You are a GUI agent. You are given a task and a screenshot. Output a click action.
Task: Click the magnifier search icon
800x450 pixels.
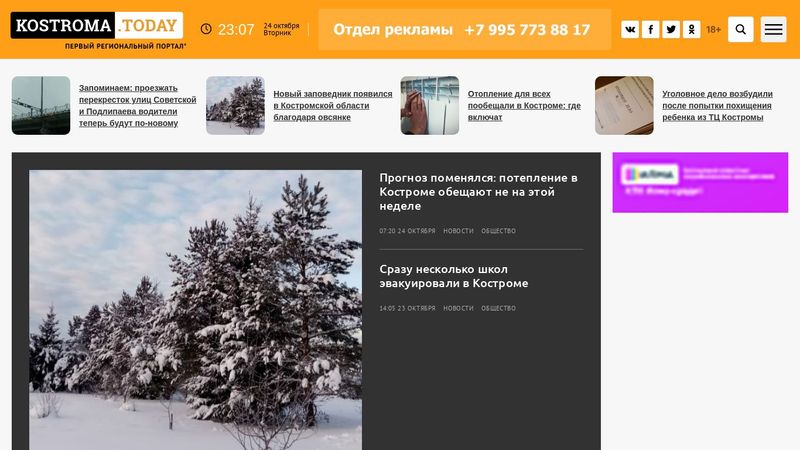tap(740, 30)
